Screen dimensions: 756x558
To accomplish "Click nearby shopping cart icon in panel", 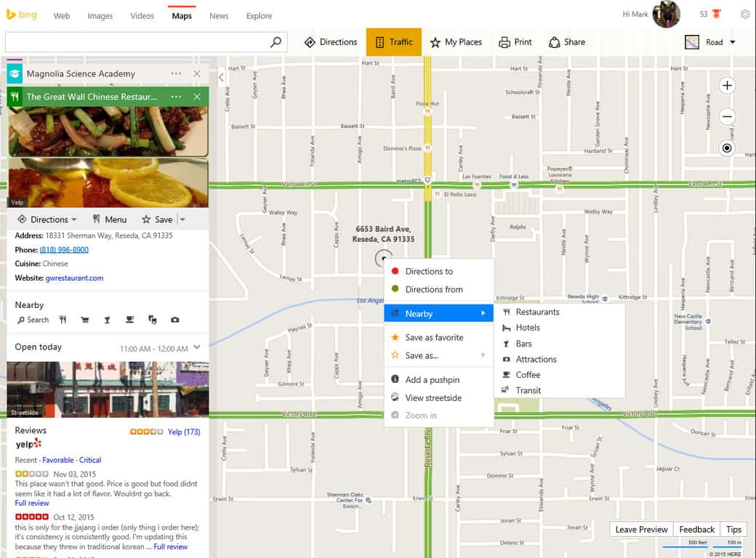I will pyautogui.click(x=85, y=320).
